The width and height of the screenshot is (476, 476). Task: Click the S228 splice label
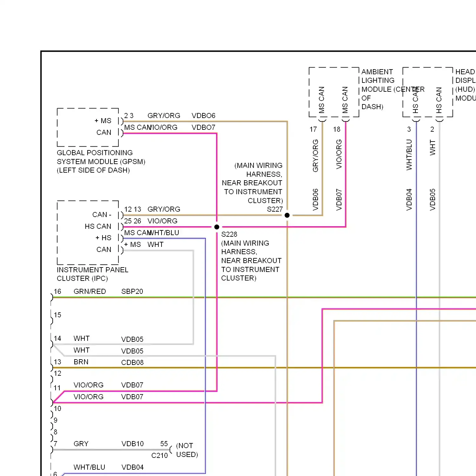(229, 234)
